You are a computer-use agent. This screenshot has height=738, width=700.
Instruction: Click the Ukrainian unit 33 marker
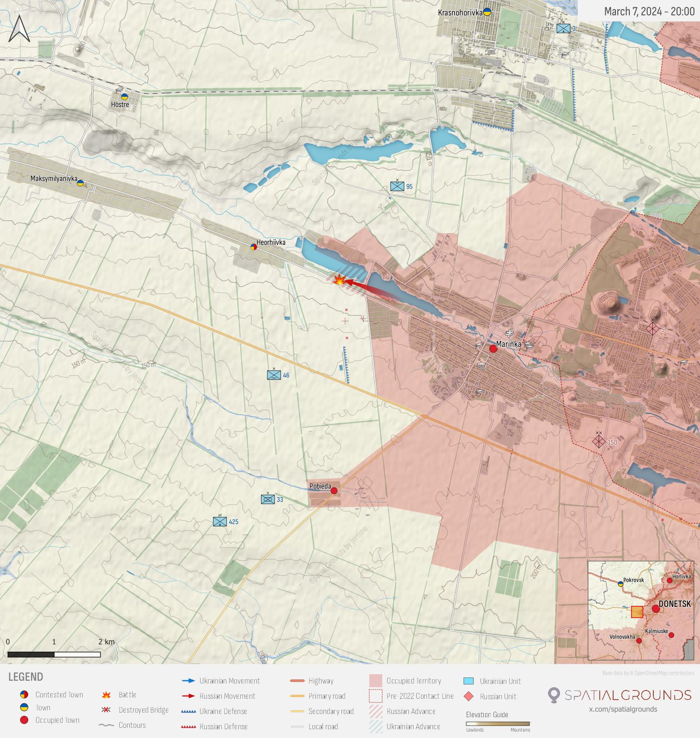(x=268, y=499)
